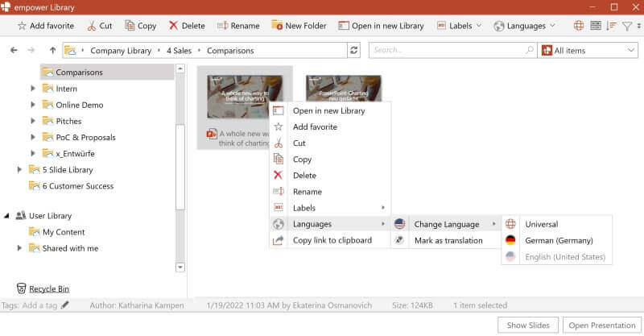Select Mark as translation in submenu
The image size is (644, 336).
point(448,240)
